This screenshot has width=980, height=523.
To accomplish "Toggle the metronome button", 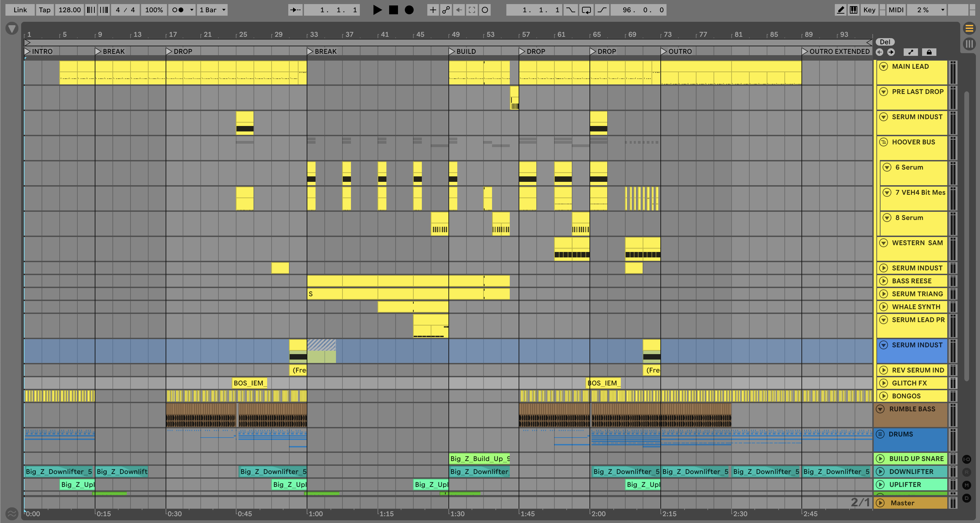I will coord(178,10).
